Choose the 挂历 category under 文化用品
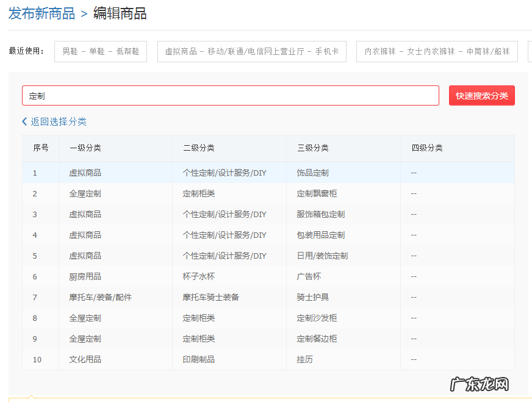This screenshot has height=402, width=532. [x=300, y=359]
